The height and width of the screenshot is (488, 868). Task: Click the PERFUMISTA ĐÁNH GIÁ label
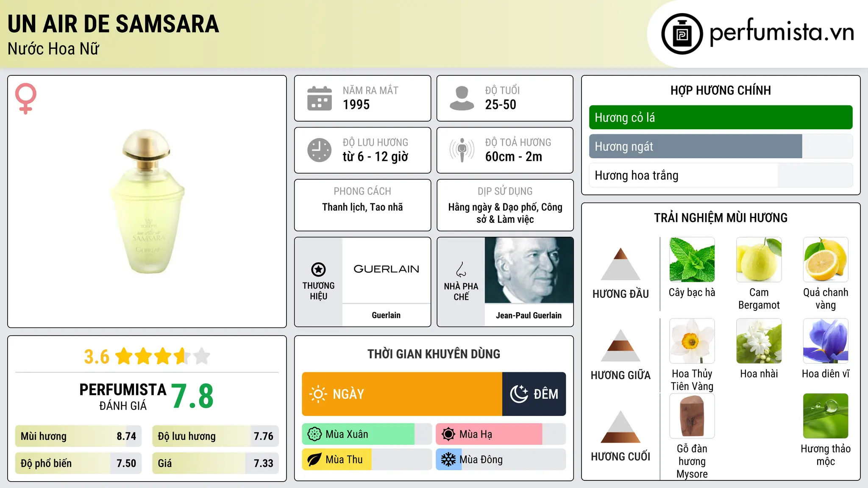pos(123,397)
